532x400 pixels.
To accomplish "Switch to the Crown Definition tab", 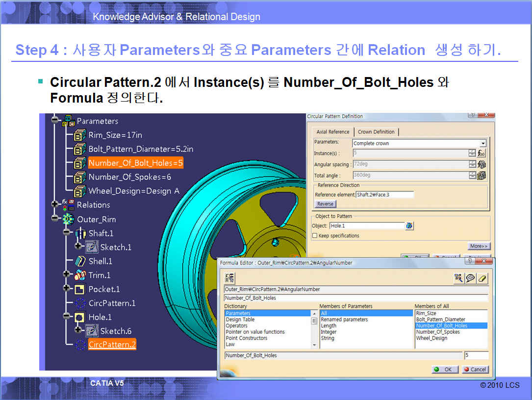I will pyautogui.click(x=376, y=132).
